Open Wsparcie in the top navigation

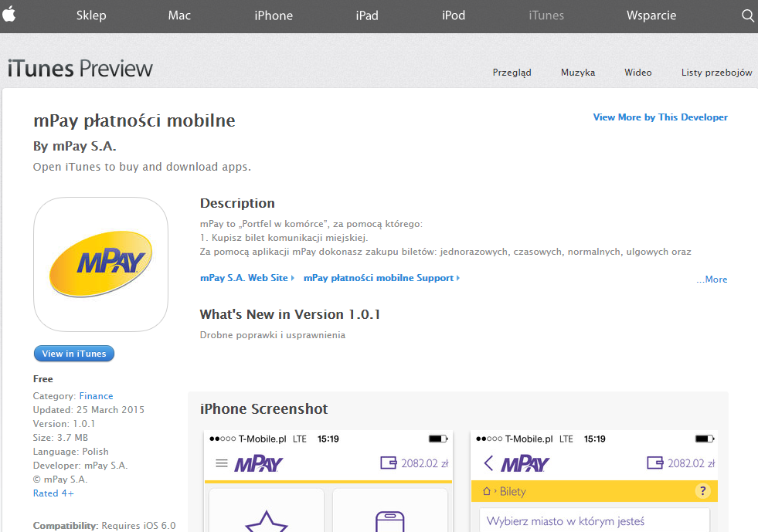coord(651,15)
